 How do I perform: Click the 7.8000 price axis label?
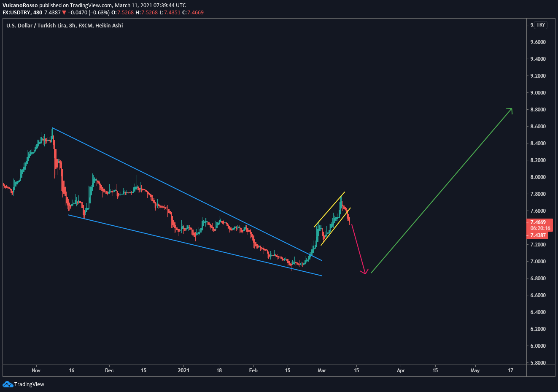(538, 194)
